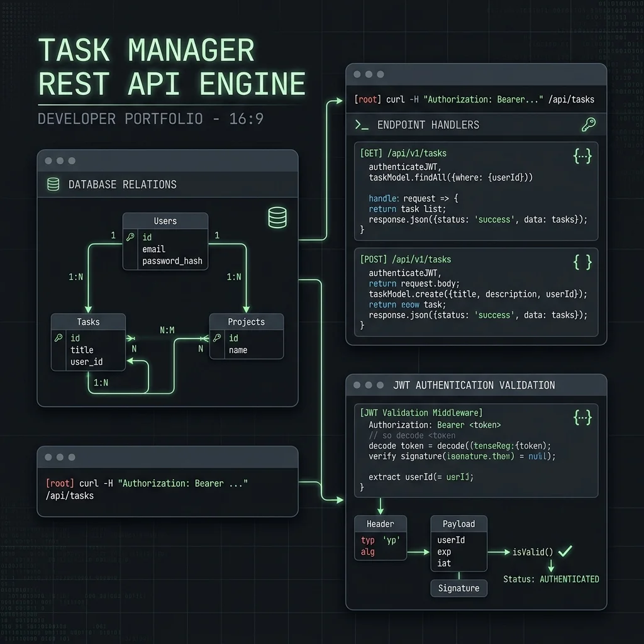
Task: Click the exp field in Payload
Action: 444,552
